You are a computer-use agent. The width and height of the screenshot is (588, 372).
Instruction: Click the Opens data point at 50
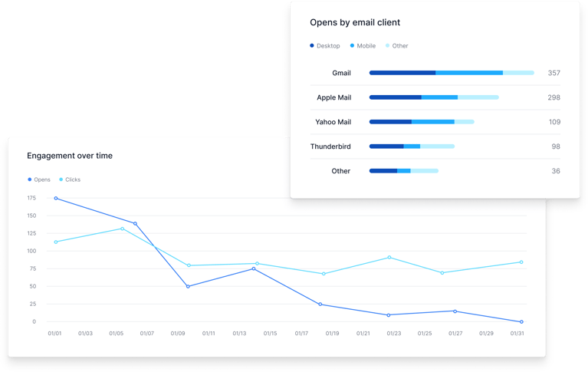pyautogui.click(x=189, y=286)
